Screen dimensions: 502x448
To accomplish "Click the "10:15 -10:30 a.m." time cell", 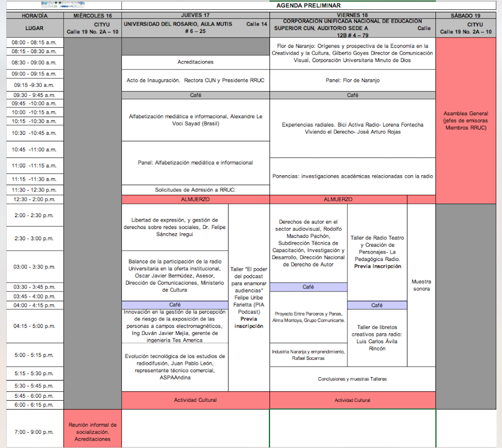I will 34,121.
